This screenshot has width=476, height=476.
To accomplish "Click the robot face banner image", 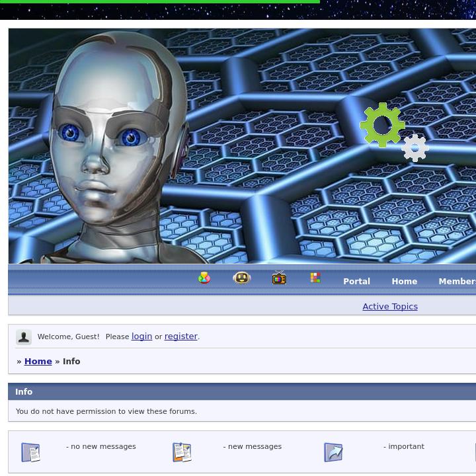I will 112,145.
